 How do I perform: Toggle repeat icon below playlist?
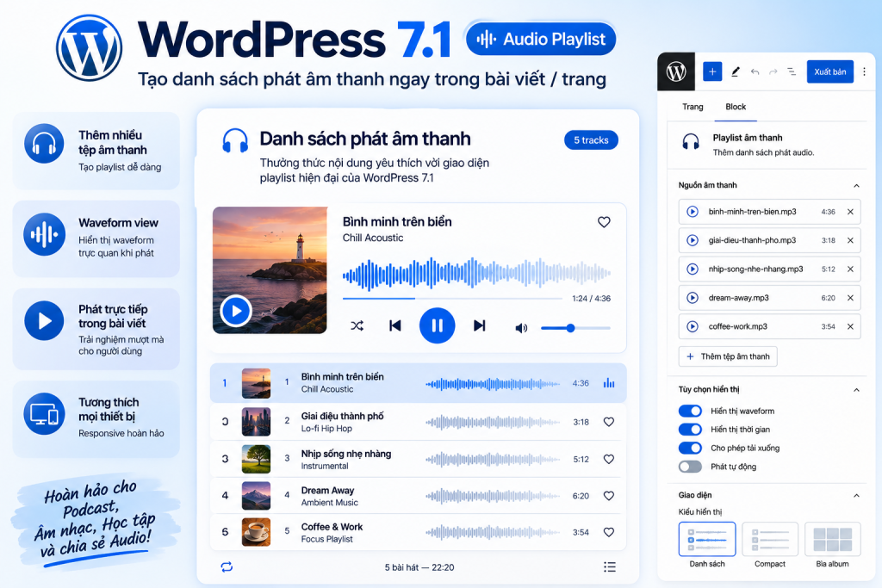coord(227,567)
